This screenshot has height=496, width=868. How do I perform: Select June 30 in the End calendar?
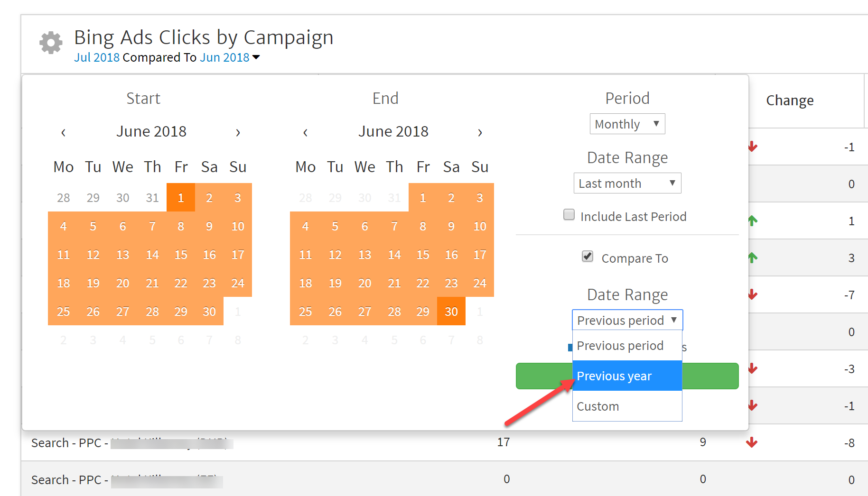[x=451, y=312]
